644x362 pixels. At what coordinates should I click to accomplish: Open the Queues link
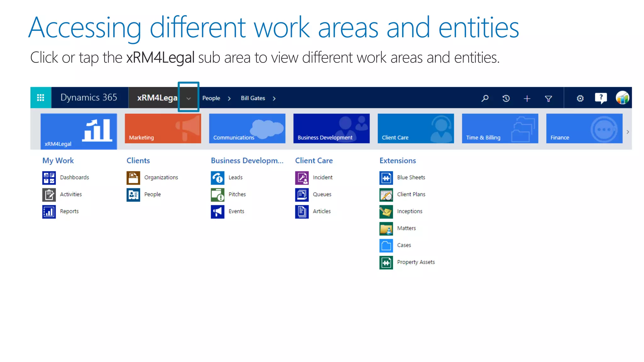pos(322,195)
